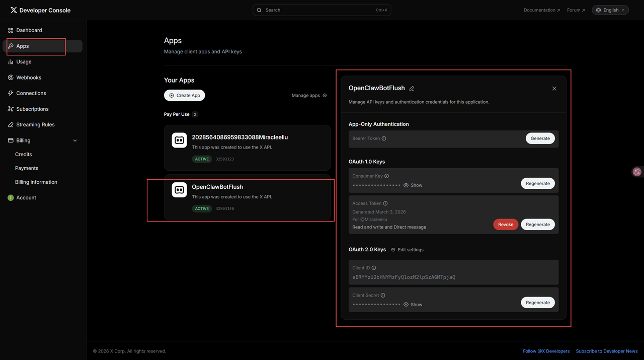This screenshot has height=360, width=644.
Task: Click the Consumer Key info icon
Action: (x=386, y=176)
